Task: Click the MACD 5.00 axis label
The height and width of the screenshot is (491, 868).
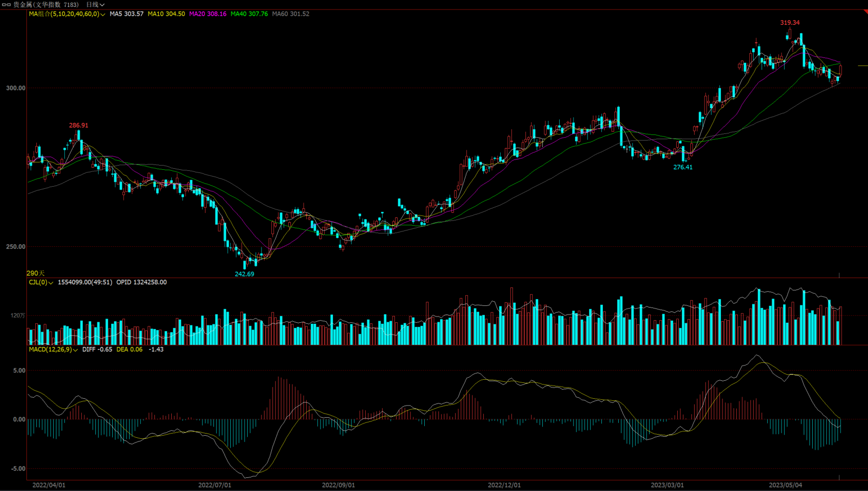Action: (19, 371)
